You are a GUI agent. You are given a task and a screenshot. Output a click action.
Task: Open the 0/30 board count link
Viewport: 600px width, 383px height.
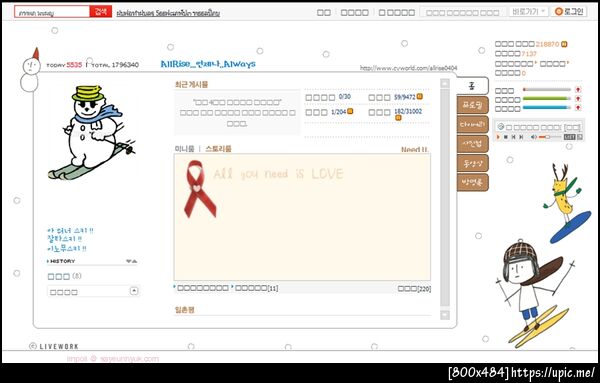(x=345, y=97)
